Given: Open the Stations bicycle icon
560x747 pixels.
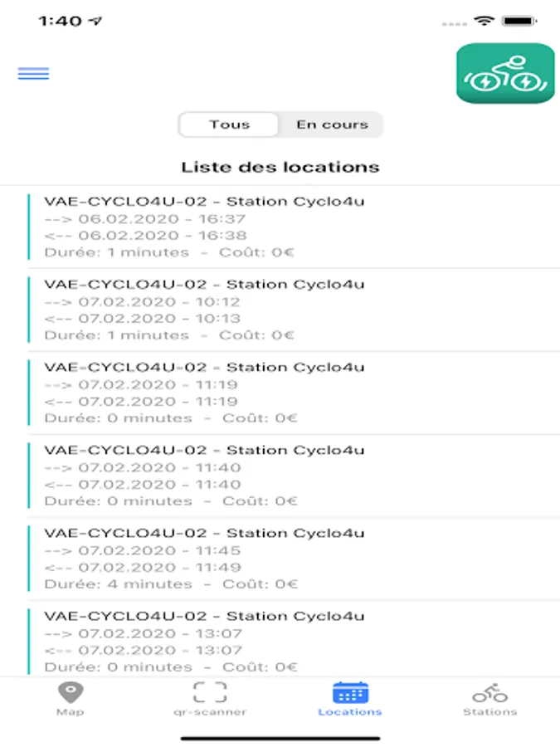Looking at the screenshot, I should [489, 692].
